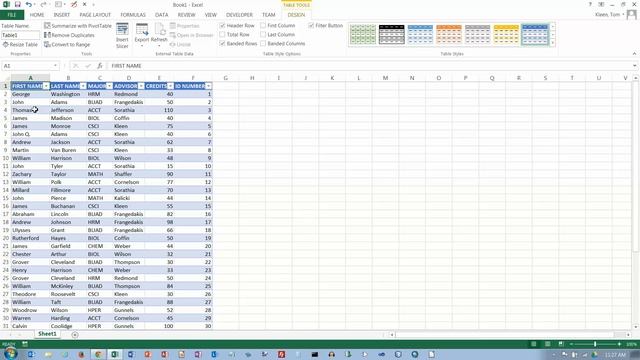This screenshot has height=360, width=640.
Task: Expand the formula bar
Action: [x=635, y=66]
